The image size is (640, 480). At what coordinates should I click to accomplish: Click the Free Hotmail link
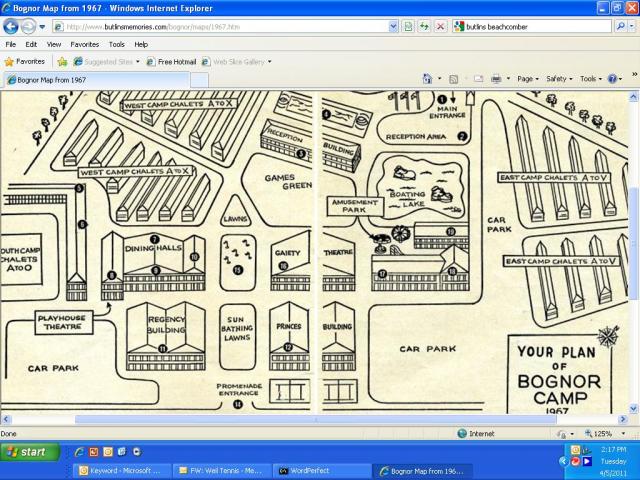(x=171, y=61)
